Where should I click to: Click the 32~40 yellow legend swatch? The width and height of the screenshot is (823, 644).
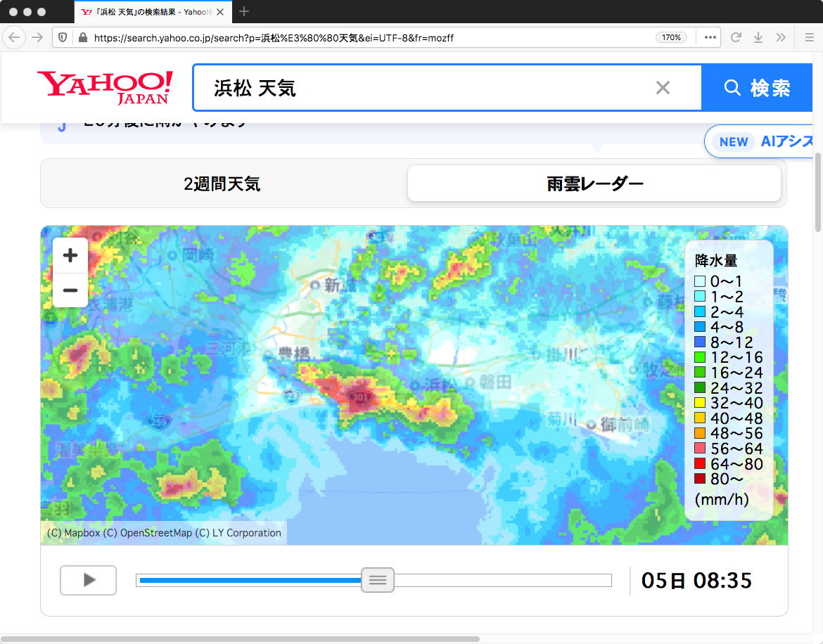pos(700,403)
